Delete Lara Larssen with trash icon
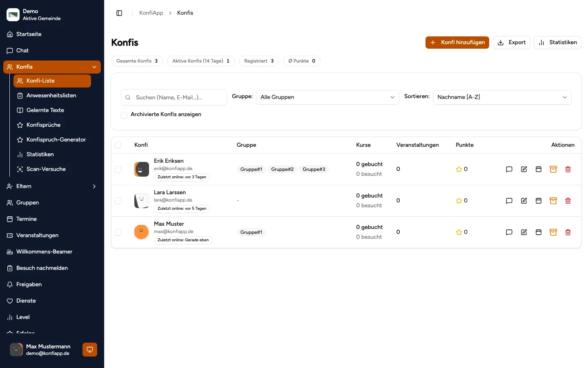588x368 pixels. pos(568,201)
